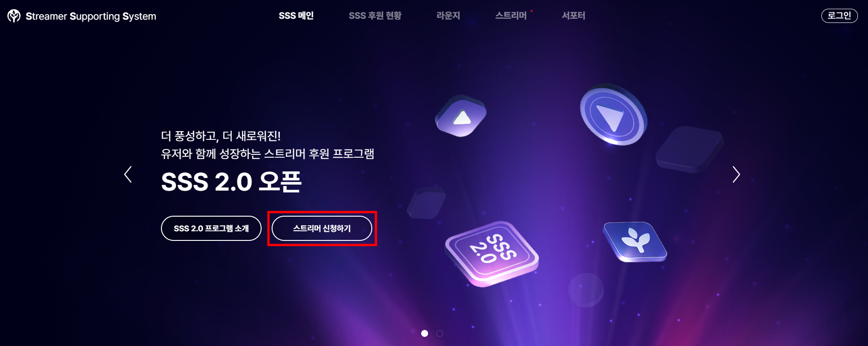Select the second carousel dot indicator

pyautogui.click(x=439, y=333)
